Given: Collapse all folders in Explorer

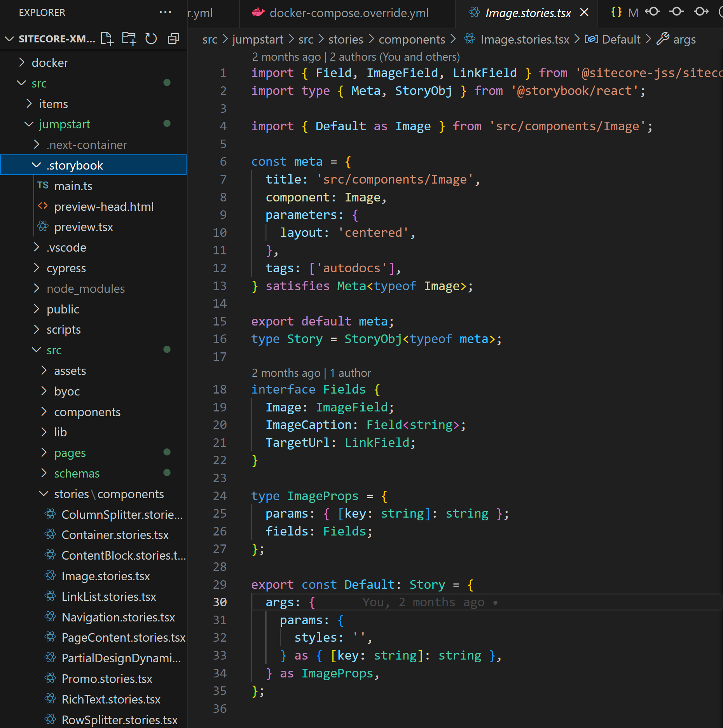Looking at the screenshot, I should [173, 39].
